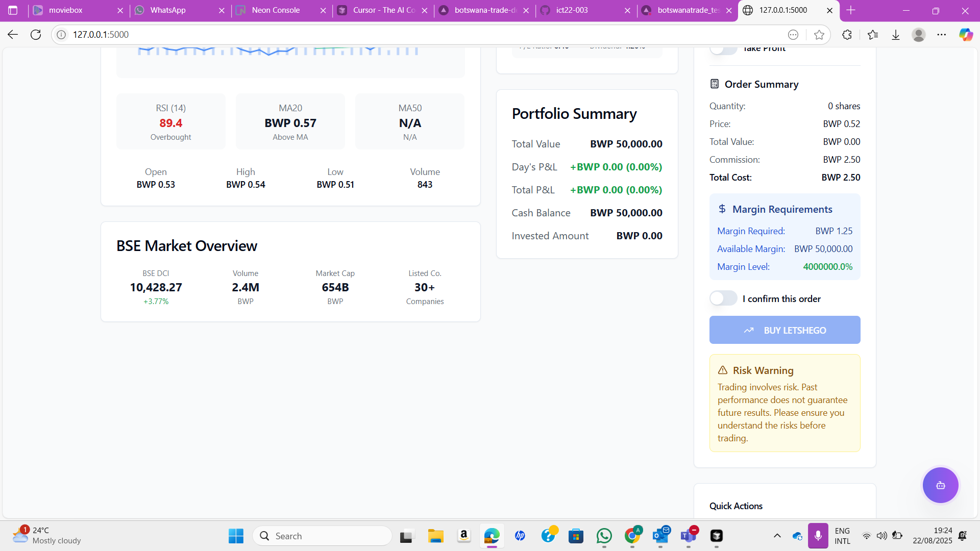Switch to the Neon Console tab
Image resolution: width=980 pixels, height=551 pixels.
[x=276, y=10]
